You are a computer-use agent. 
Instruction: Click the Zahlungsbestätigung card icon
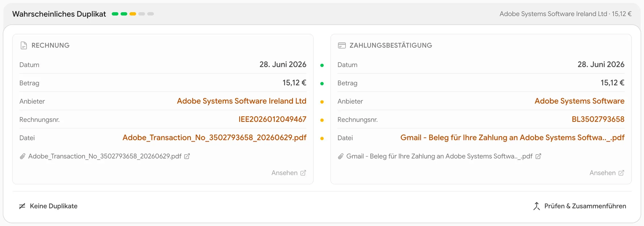coord(342,46)
